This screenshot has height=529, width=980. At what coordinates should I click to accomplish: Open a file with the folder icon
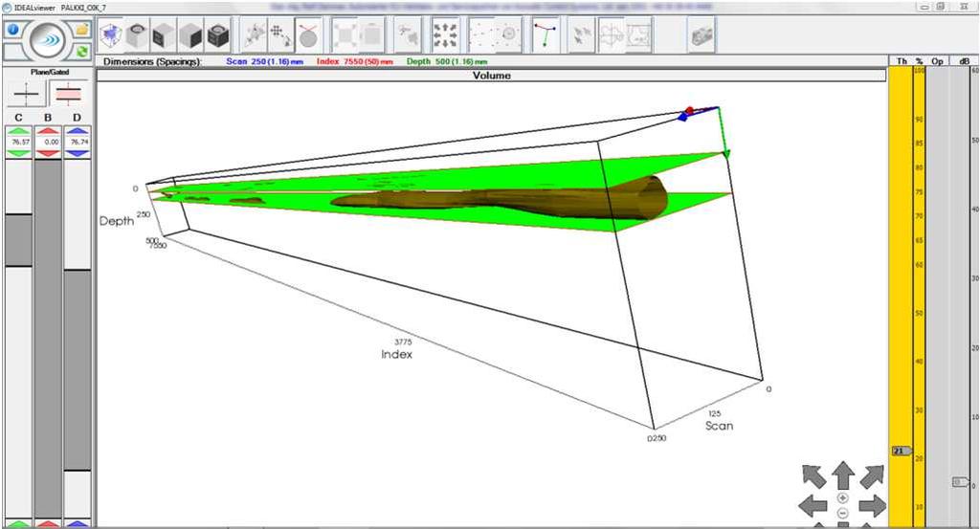[82, 30]
